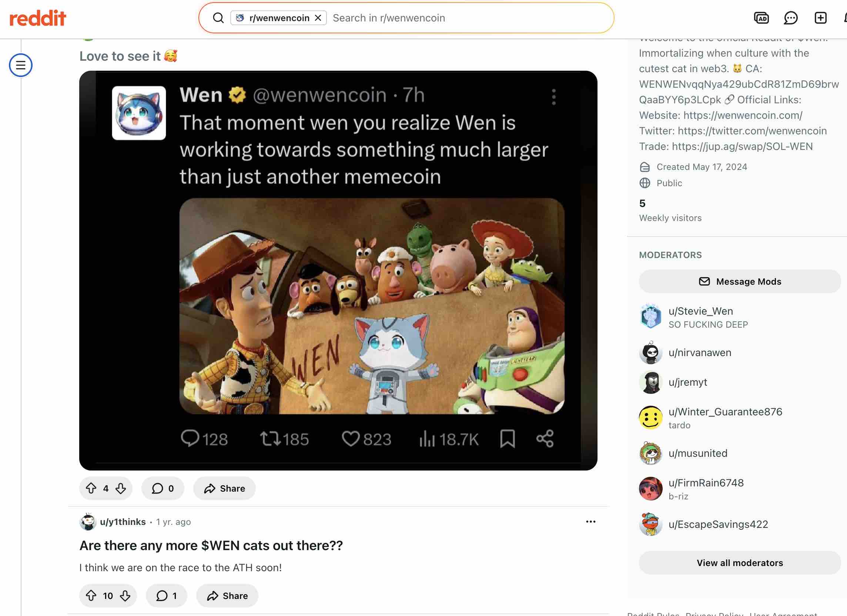
Task: Remove the r/wenwencoin search filter chip
Action: pyautogui.click(x=318, y=18)
